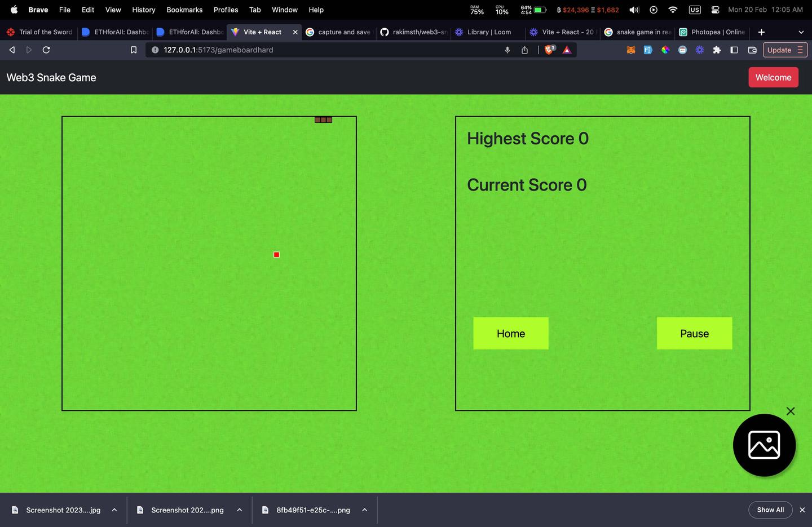Open macOS Control Center
812x527 pixels.
pos(715,10)
